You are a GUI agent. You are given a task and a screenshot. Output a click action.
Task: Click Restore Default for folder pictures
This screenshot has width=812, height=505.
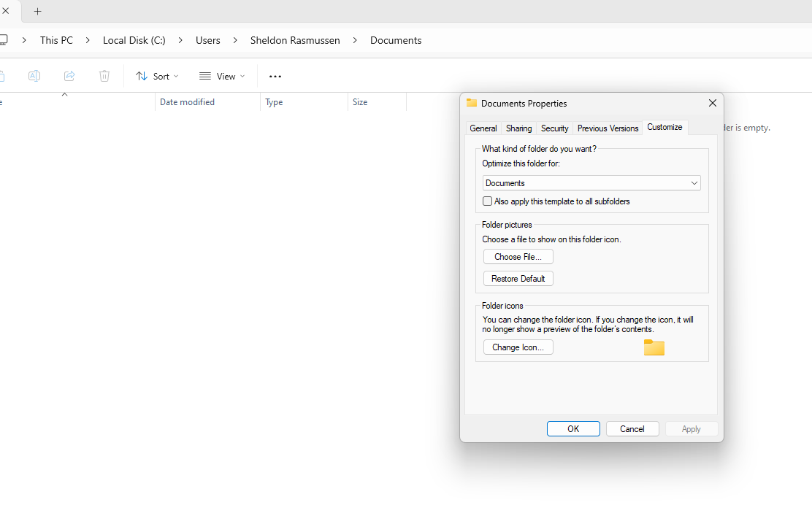pyautogui.click(x=518, y=278)
